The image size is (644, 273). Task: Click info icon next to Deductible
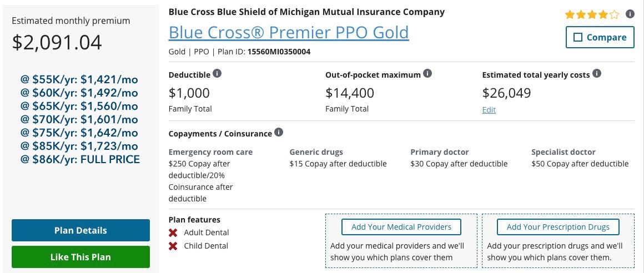coord(217,74)
